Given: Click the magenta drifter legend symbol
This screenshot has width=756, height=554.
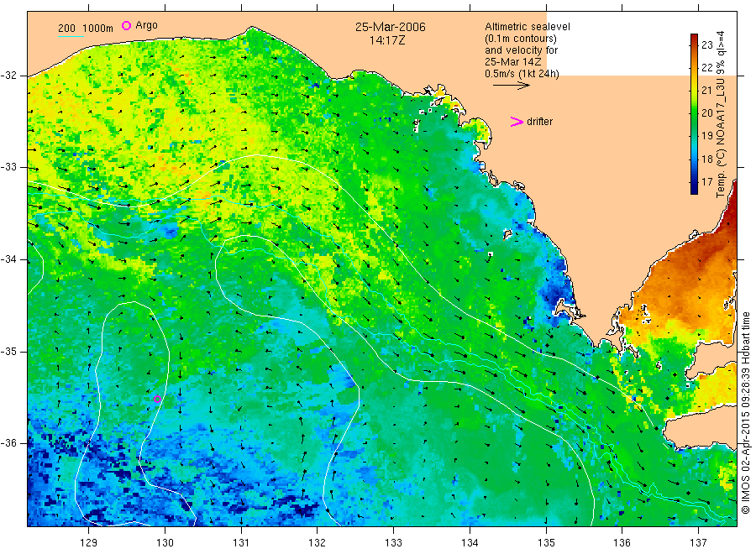Looking at the screenshot, I should point(517,122).
